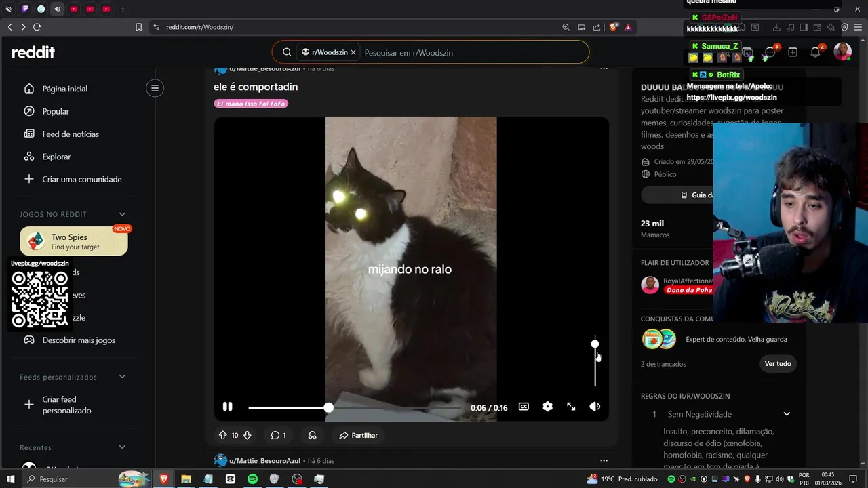
Task: Remove the r/Woodszin search filter chip
Action: pyautogui.click(x=353, y=52)
